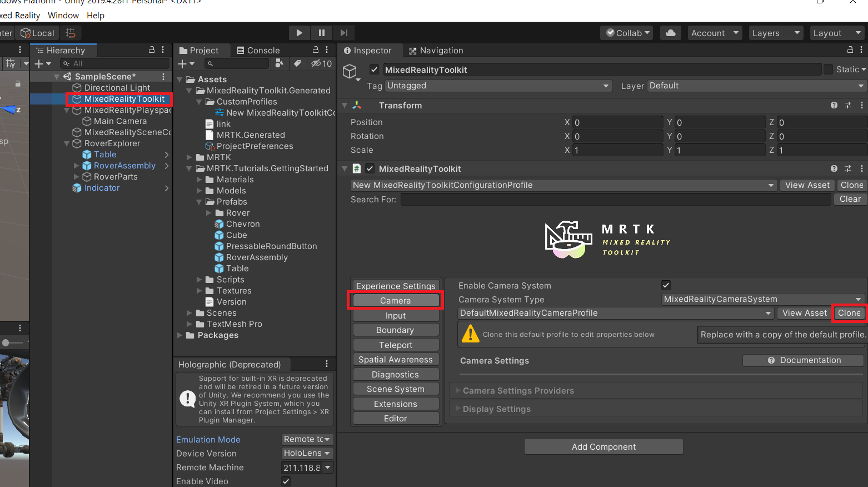Select the Spatial Awareness settings tab
Screen dimensions: 868x487
pos(396,360)
